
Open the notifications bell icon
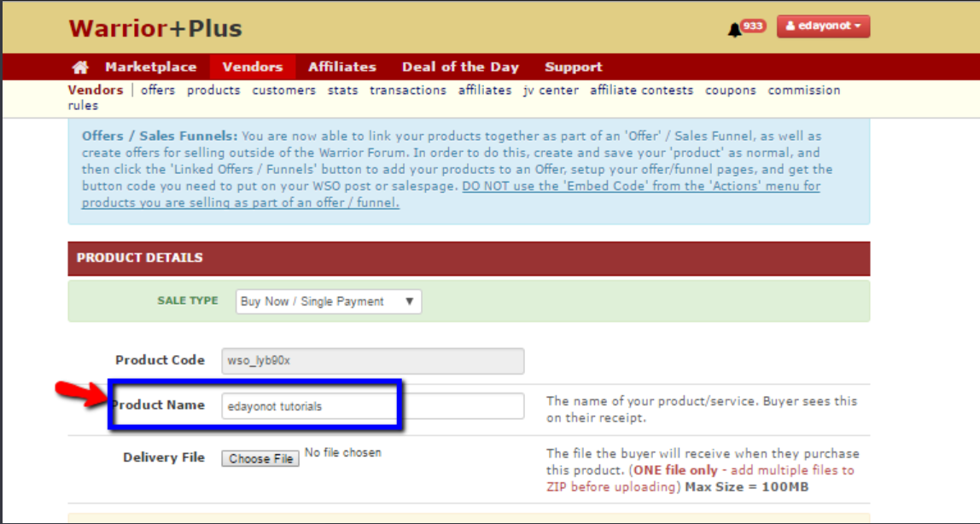tap(734, 29)
